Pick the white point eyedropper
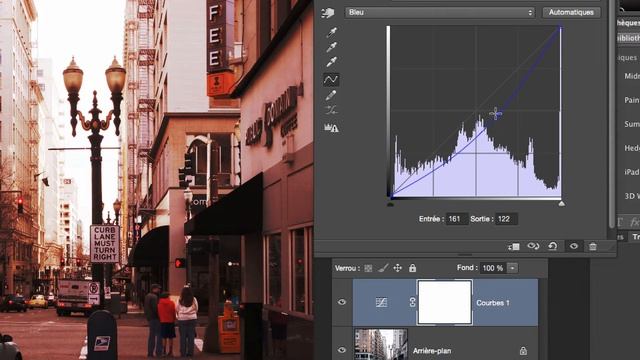Viewport: 640px width, 360px height. tap(331, 62)
